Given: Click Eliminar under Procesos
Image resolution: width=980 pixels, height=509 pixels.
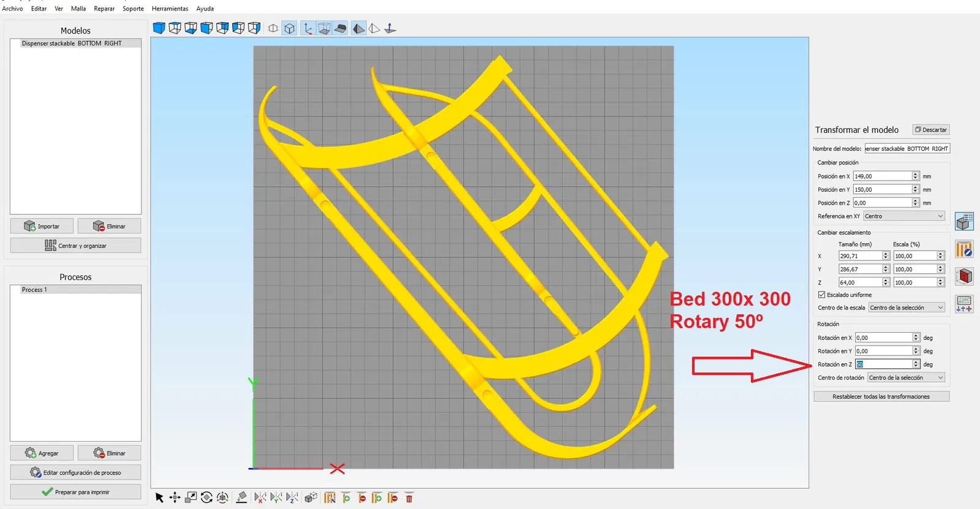Looking at the screenshot, I should pos(109,453).
